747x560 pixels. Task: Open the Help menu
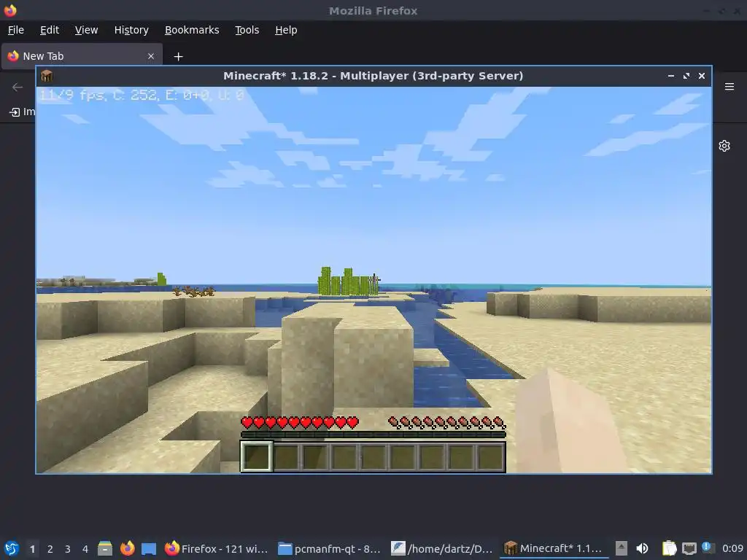coord(286,30)
